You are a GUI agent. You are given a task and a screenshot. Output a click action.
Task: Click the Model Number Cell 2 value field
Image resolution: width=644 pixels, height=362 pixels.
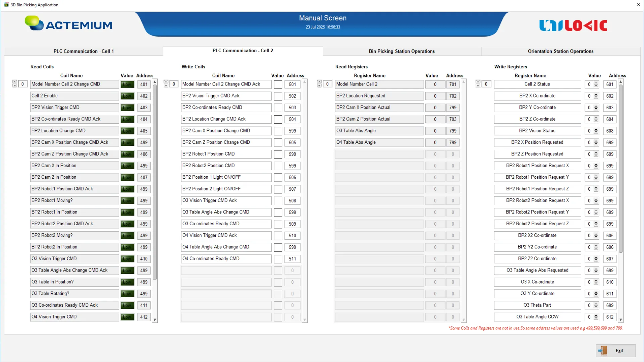point(435,84)
